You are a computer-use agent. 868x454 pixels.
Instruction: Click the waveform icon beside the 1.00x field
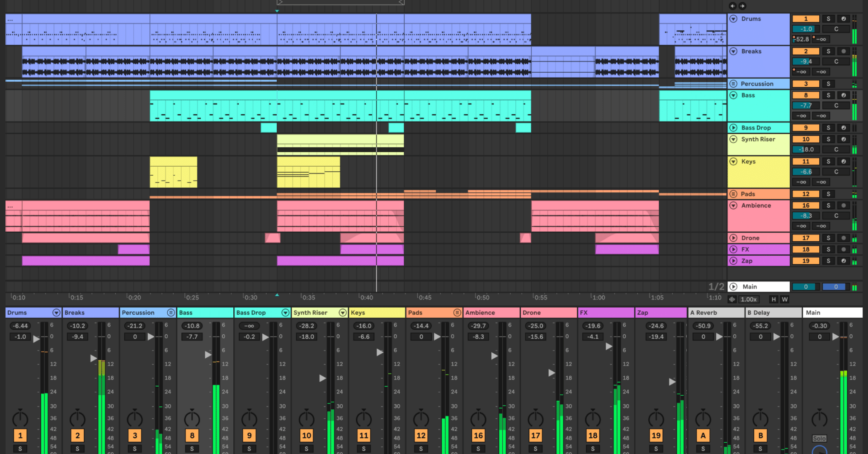tap(732, 299)
